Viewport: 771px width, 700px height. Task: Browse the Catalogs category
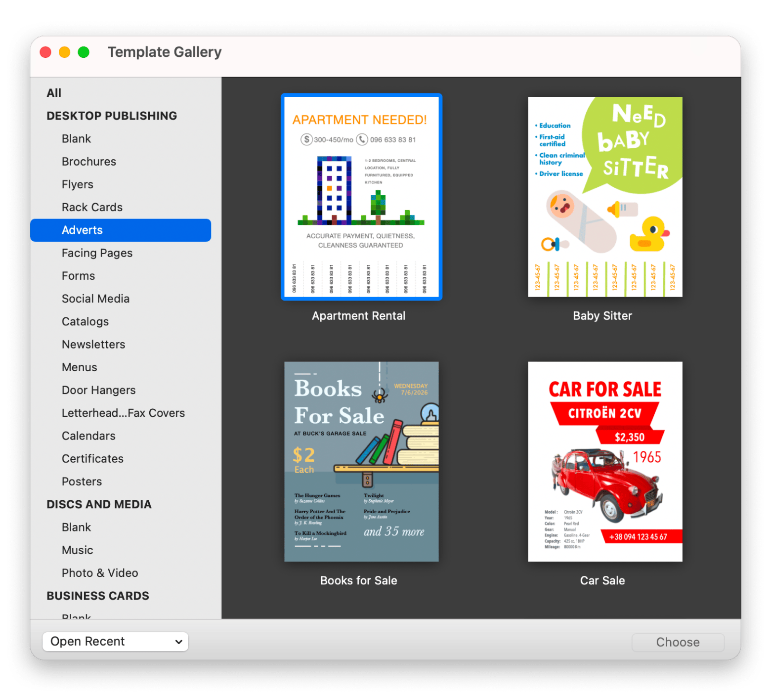85,322
